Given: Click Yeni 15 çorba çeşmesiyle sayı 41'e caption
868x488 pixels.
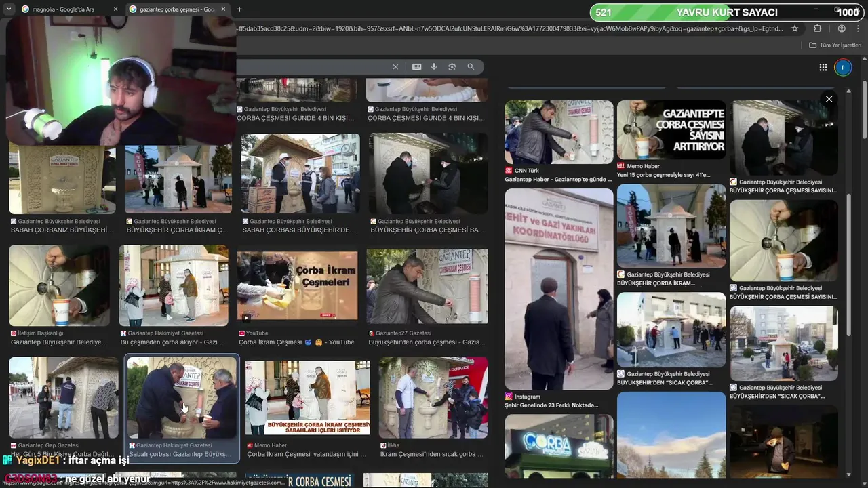Looking at the screenshot, I should (663, 175).
